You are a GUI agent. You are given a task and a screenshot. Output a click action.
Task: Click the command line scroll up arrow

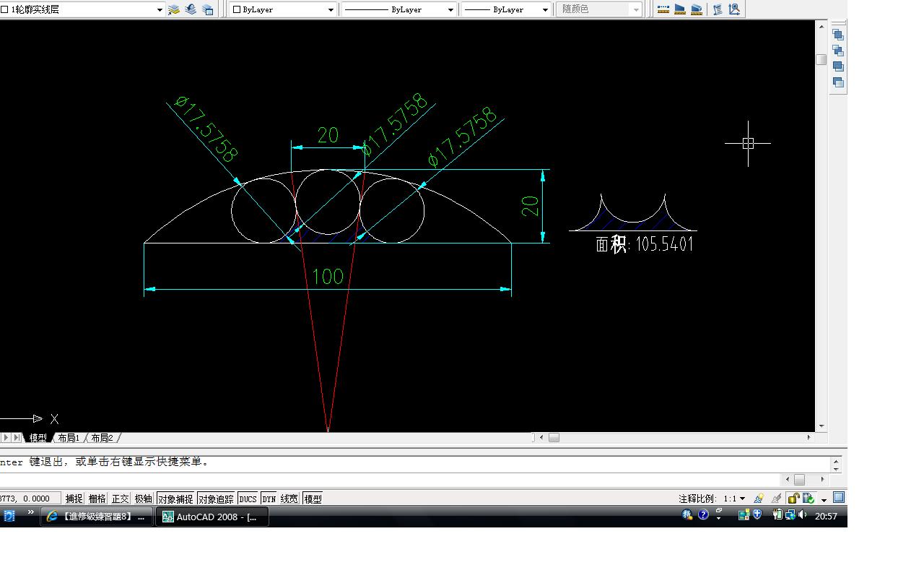point(837,460)
